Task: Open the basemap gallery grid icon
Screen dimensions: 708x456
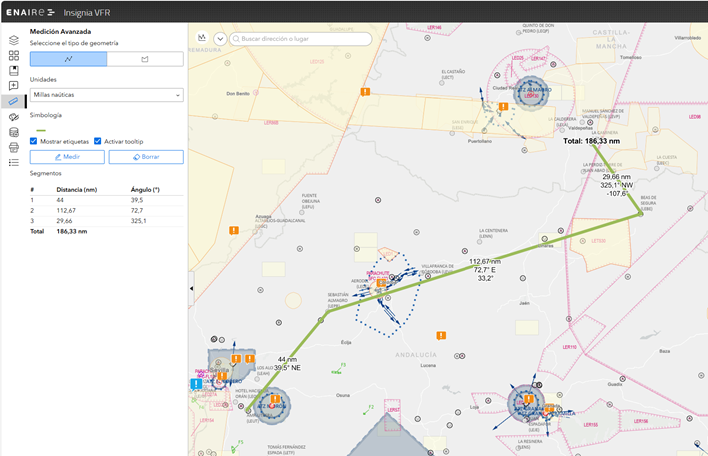Action: (14, 56)
